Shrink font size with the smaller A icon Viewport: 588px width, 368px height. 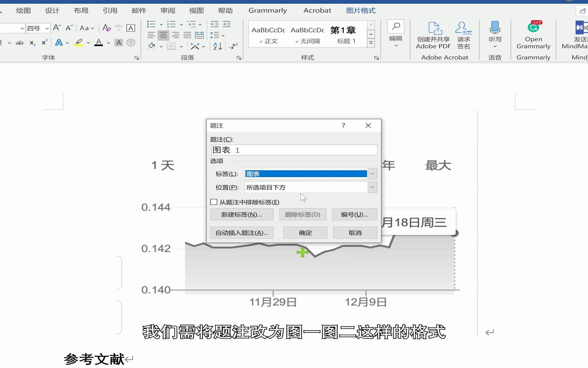[69, 28]
